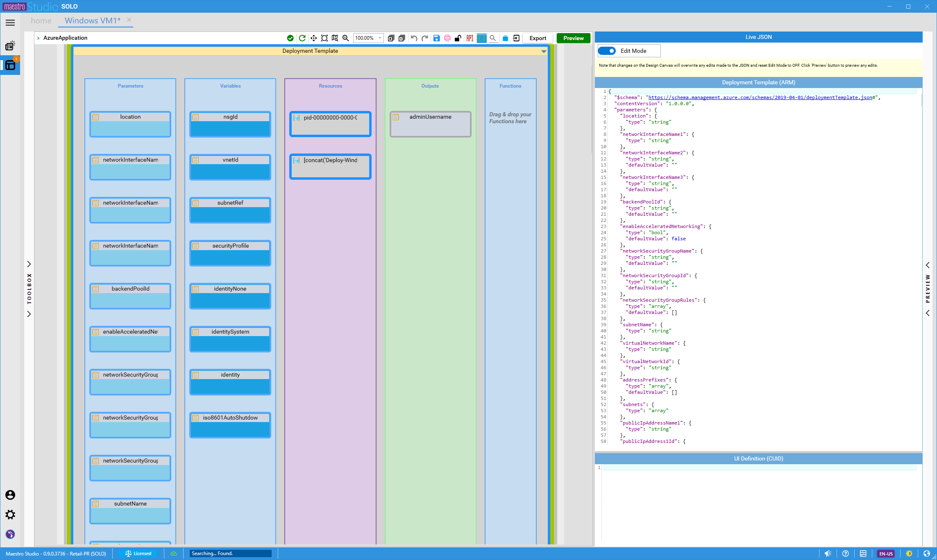Screen dimensions: 937x560
Task: Open the settings gear icon
Action: pos(10,515)
